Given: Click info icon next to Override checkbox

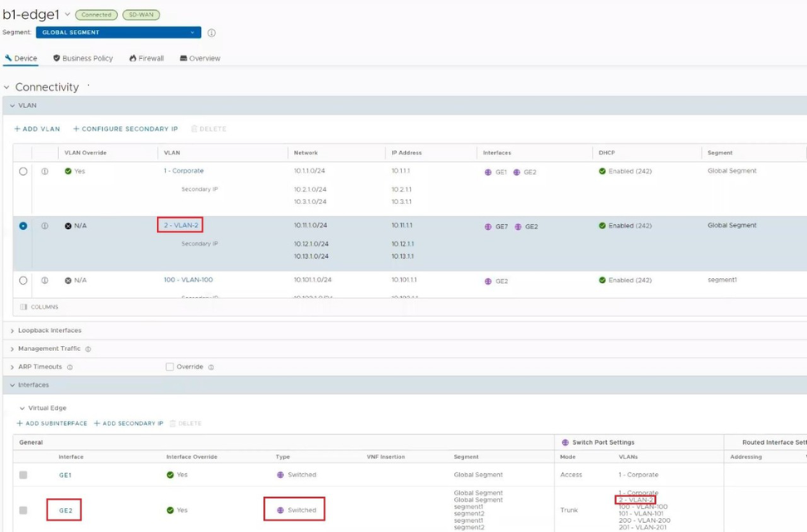Looking at the screenshot, I should click(x=211, y=367).
